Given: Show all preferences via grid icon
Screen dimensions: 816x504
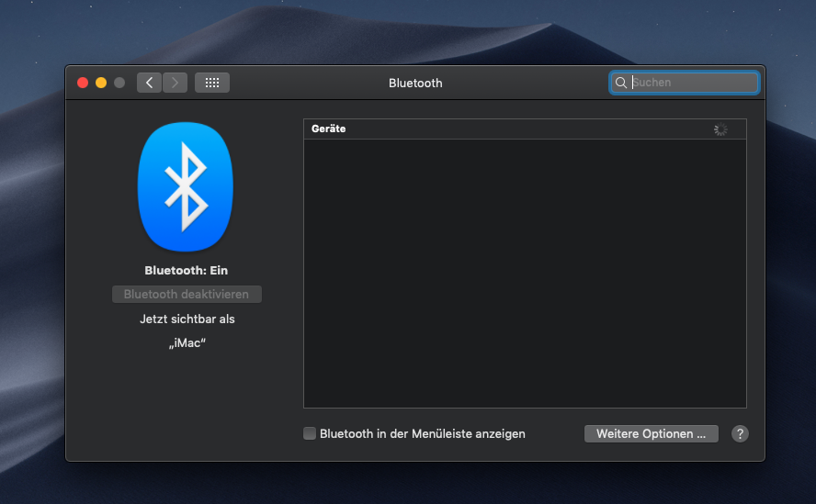Looking at the screenshot, I should [211, 83].
